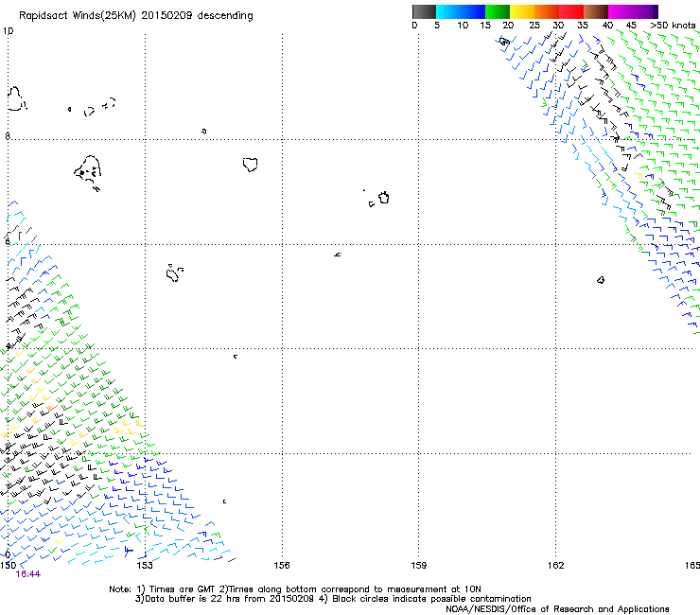Screen dimensions: 700x615
Task: Click the legend label '35'
Action: (583, 26)
